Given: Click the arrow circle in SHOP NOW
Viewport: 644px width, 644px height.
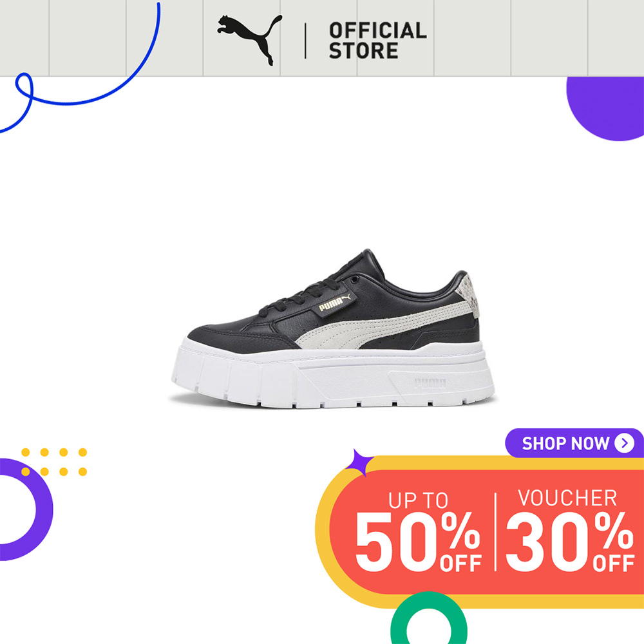Looking at the screenshot, I should coord(624,443).
